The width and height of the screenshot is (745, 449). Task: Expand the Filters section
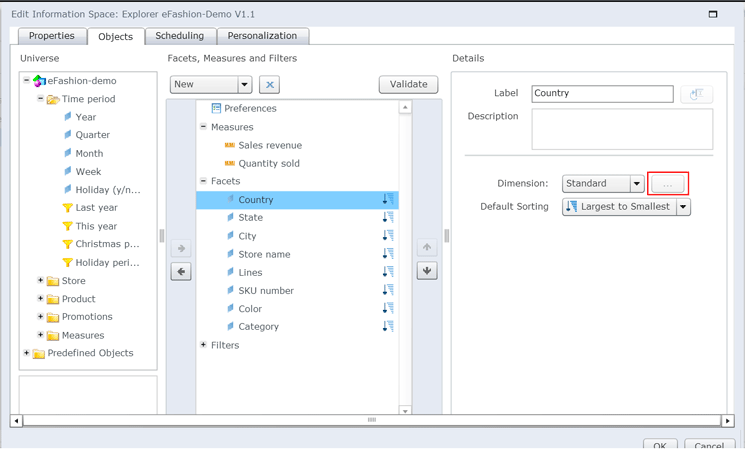[x=203, y=345]
